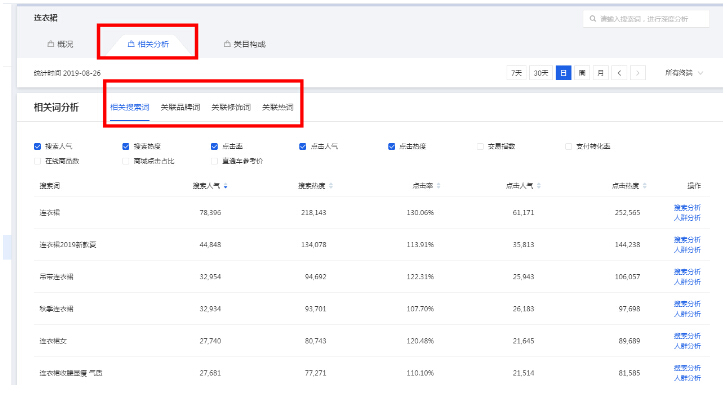Enable the 直通车参考价 checkbox
This screenshot has width=727, height=395.
(214, 161)
